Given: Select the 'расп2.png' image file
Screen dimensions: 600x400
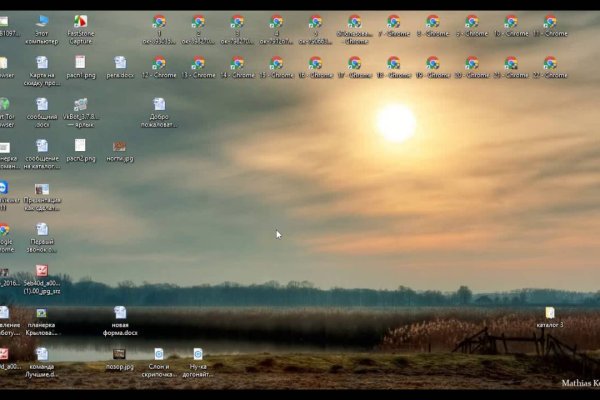Looking at the screenshot, I should tap(80, 146).
